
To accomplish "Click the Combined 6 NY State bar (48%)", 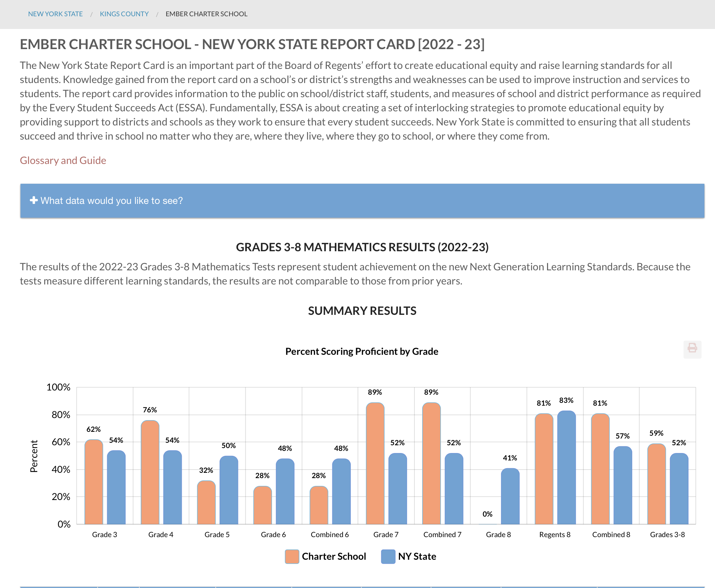I will (x=341, y=491).
